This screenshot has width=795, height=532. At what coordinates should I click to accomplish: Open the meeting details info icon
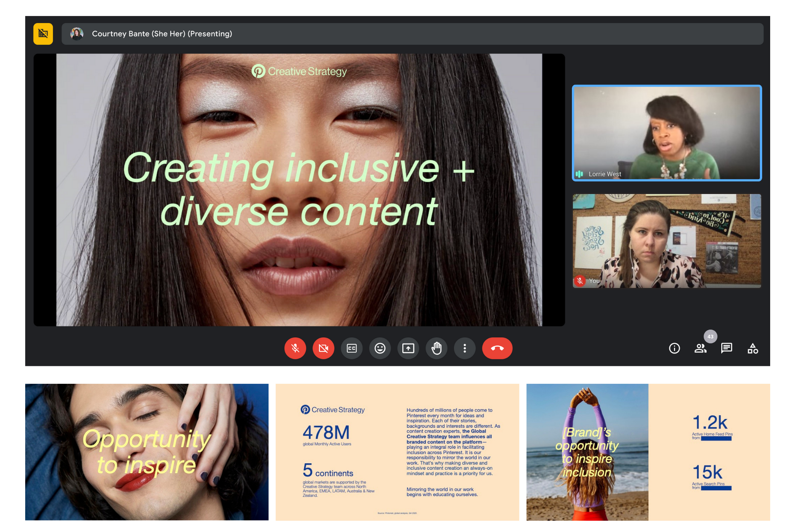point(674,348)
